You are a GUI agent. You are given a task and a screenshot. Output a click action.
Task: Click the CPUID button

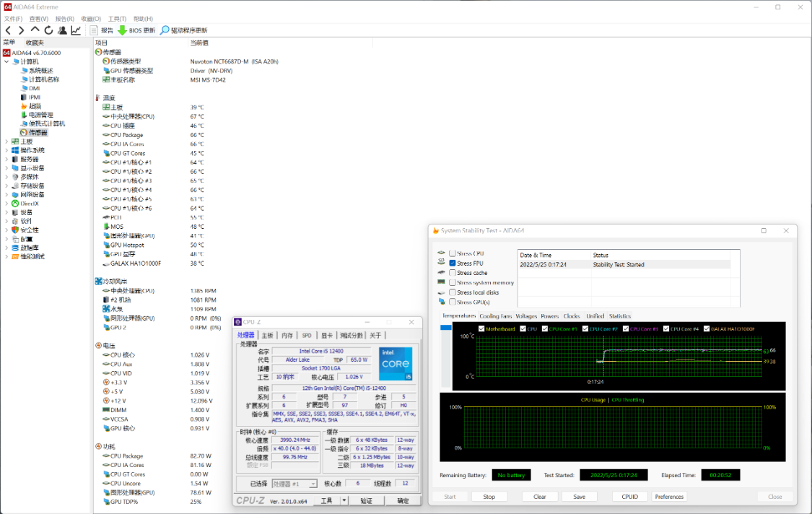(630, 497)
